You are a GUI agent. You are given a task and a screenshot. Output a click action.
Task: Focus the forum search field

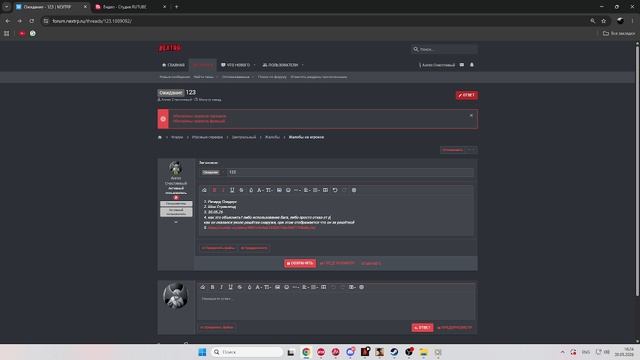(x=444, y=49)
